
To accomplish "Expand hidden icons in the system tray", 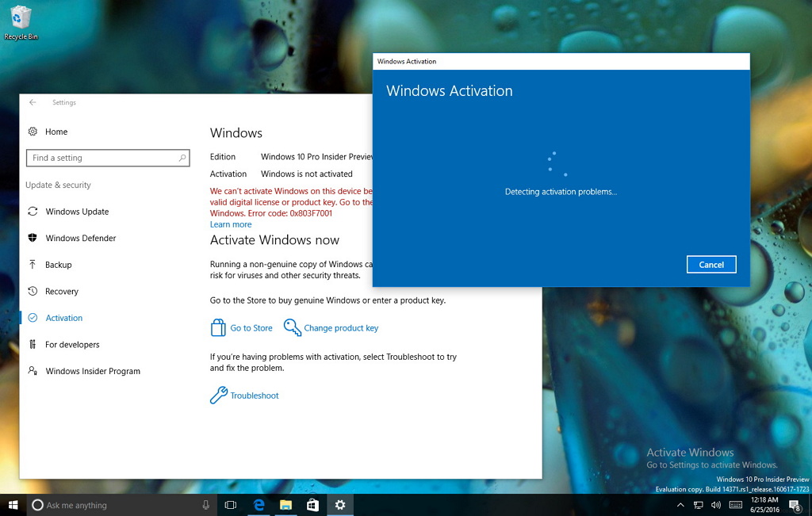I will (x=680, y=504).
